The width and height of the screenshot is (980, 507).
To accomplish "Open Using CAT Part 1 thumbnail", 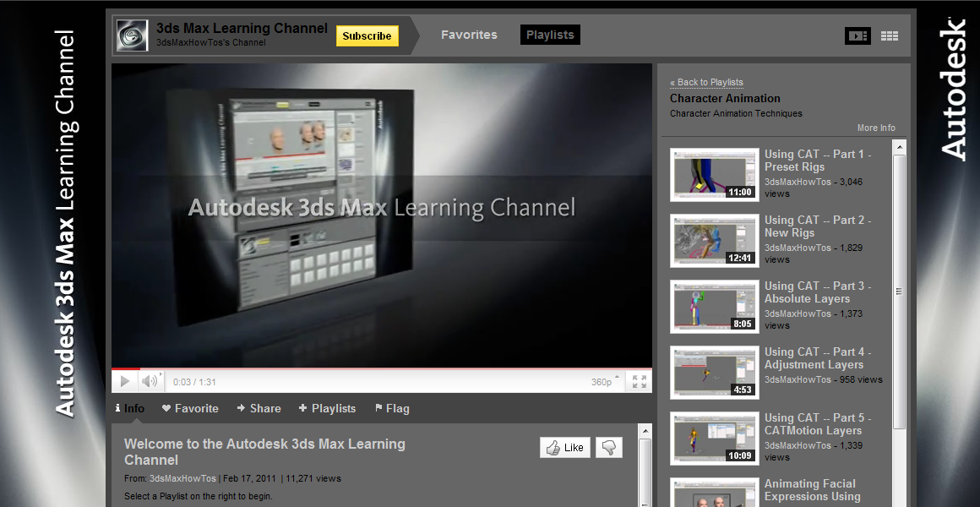I will (715, 174).
